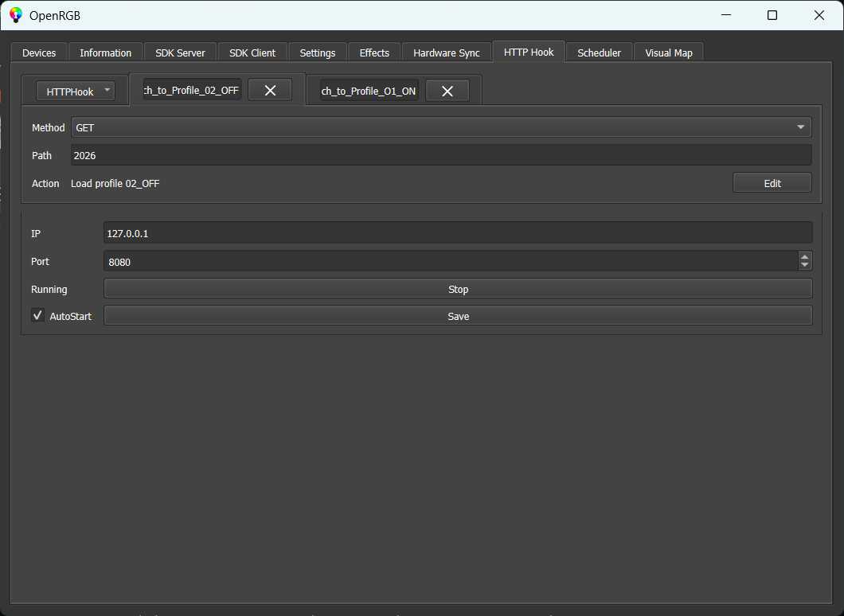Click the OpenRGB logo icon in title bar

[x=16, y=15]
